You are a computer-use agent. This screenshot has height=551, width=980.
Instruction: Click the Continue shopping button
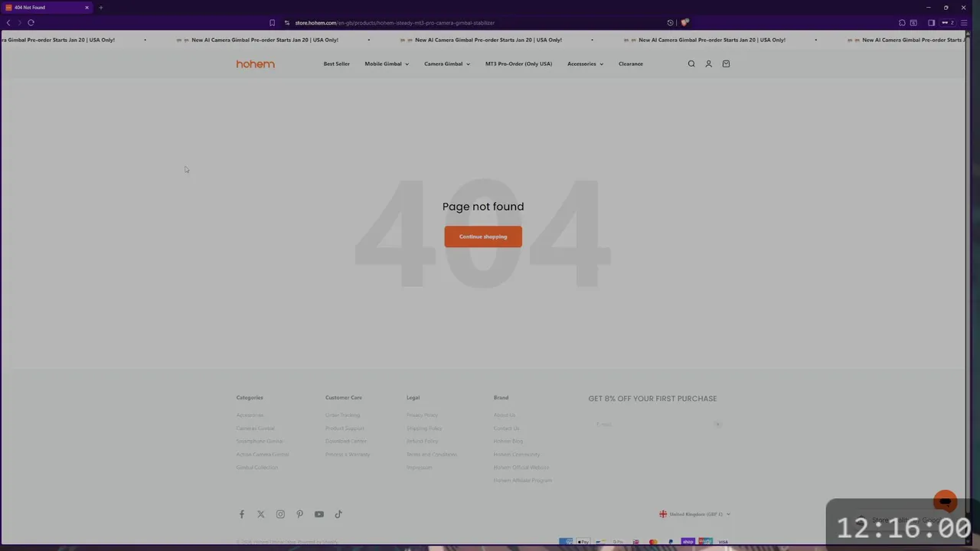point(483,236)
